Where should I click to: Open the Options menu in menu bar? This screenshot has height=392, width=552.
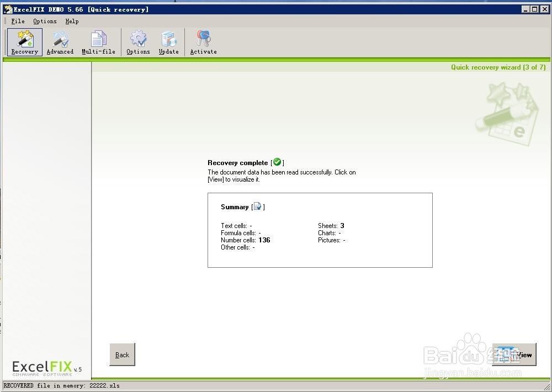[x=45, y=21]
